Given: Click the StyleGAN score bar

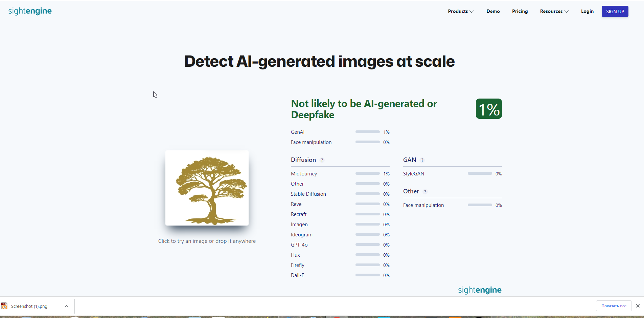Looking at the screenshot, I should click(480, 173).
